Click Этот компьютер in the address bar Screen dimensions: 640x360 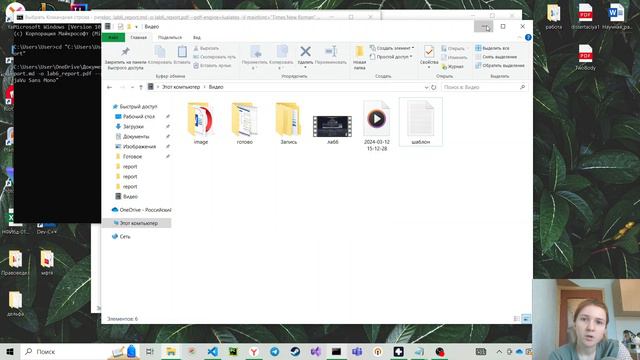[x=181, y=87]
